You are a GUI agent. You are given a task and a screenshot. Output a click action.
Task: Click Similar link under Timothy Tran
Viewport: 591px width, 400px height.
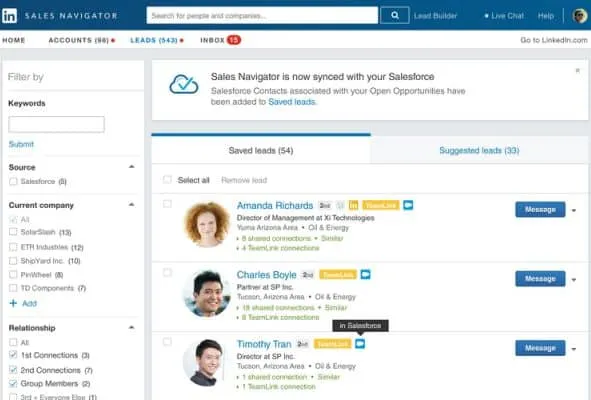[x=329, y=377]
